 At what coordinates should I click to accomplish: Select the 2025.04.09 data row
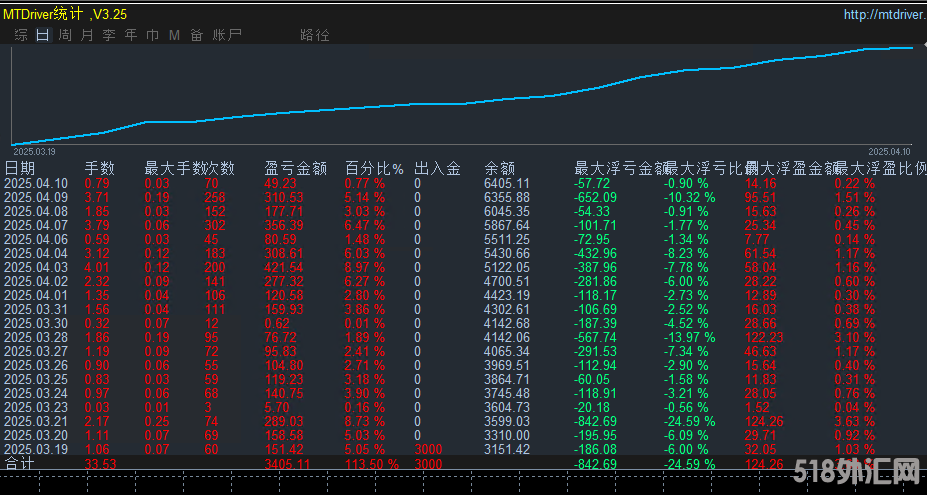[36, 198]
